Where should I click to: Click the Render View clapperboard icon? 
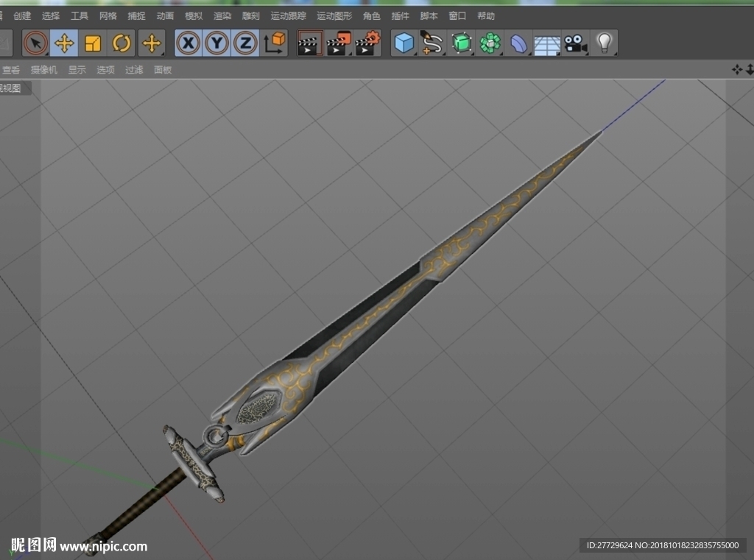coord(310,43)
